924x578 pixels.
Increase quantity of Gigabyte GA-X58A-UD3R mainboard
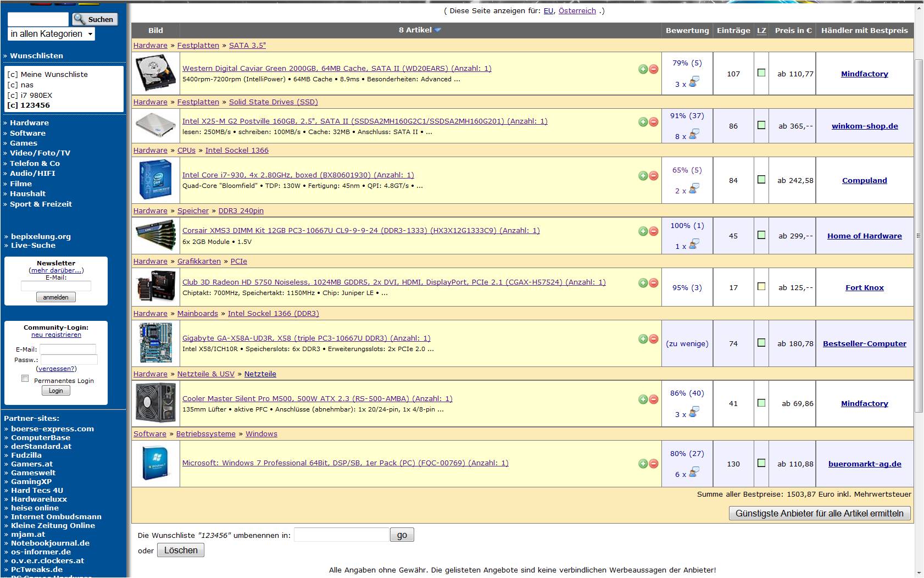[643, 339]
